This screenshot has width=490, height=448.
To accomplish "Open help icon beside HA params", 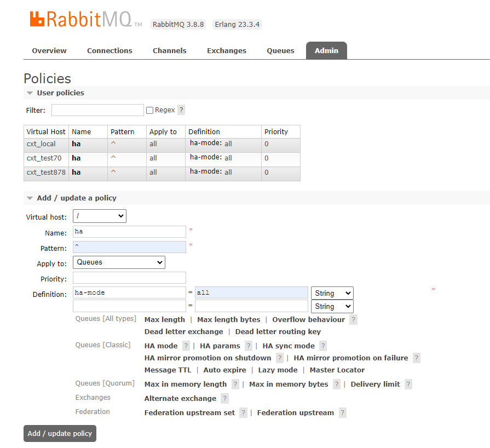I will [249, 346].
